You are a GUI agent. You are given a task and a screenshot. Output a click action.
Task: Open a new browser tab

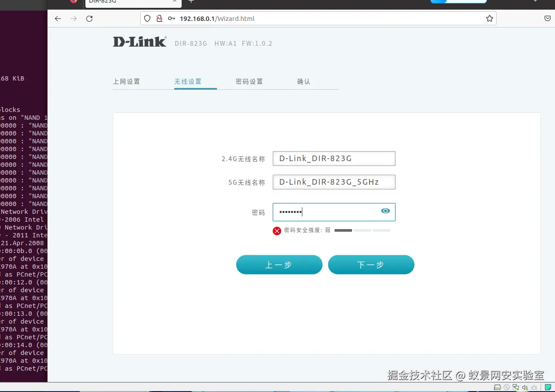pos(191,1)
